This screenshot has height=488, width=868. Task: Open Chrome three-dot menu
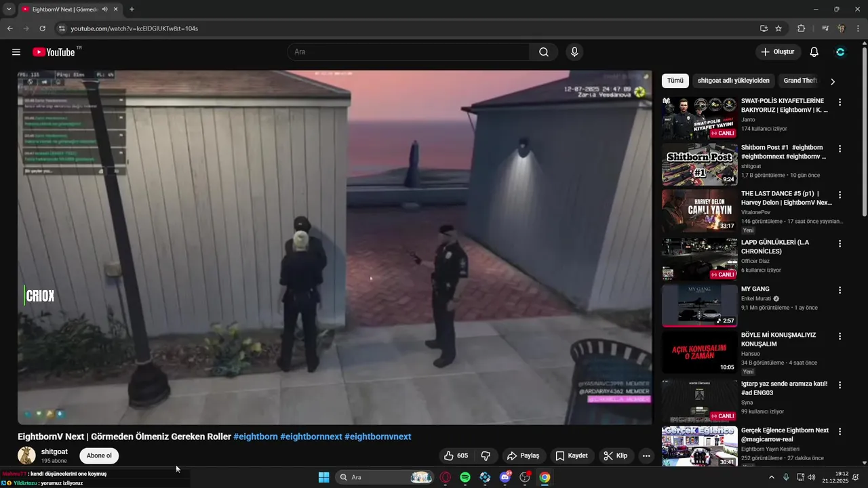tap(857, 28)
